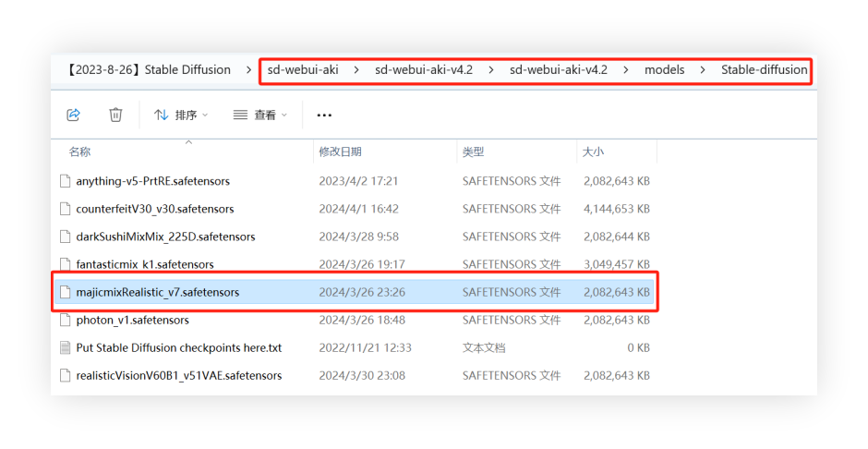Open the 查看 view dropdown
This screenshot has width=868, height=449.
[260, 115]
